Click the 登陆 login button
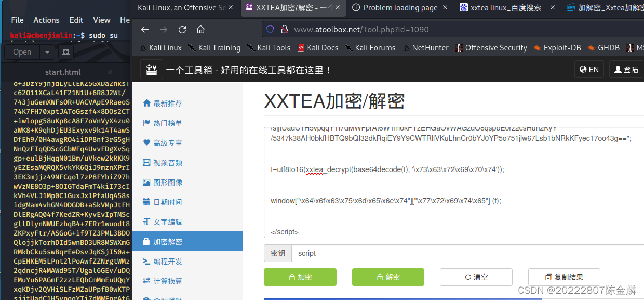This screenshot has height=300, width=644. 626,70
